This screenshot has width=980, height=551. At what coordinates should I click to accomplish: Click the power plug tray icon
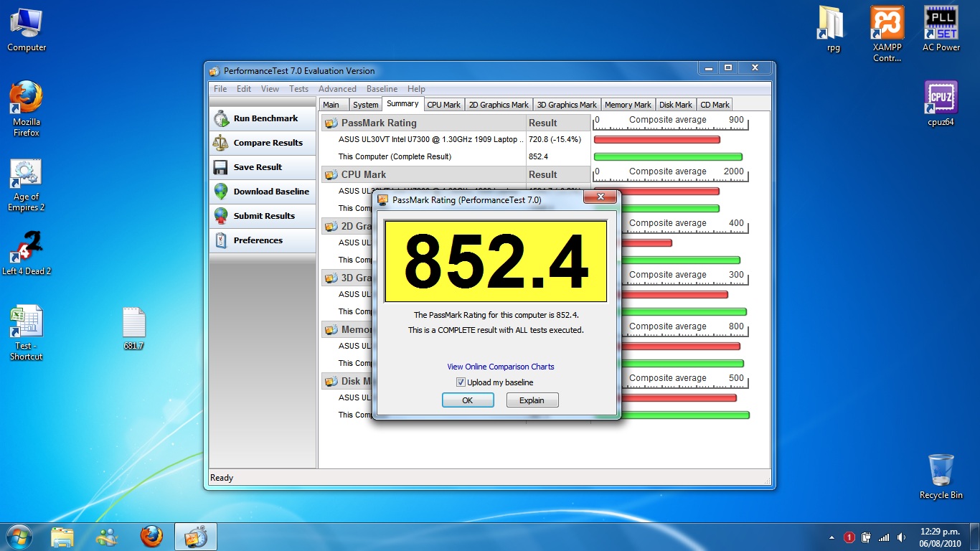867,537
